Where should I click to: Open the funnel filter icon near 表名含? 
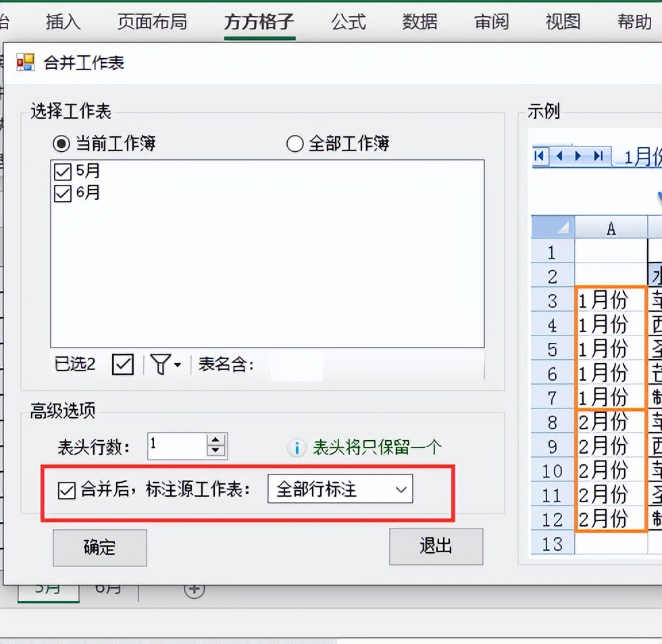[x=159, y=365]
